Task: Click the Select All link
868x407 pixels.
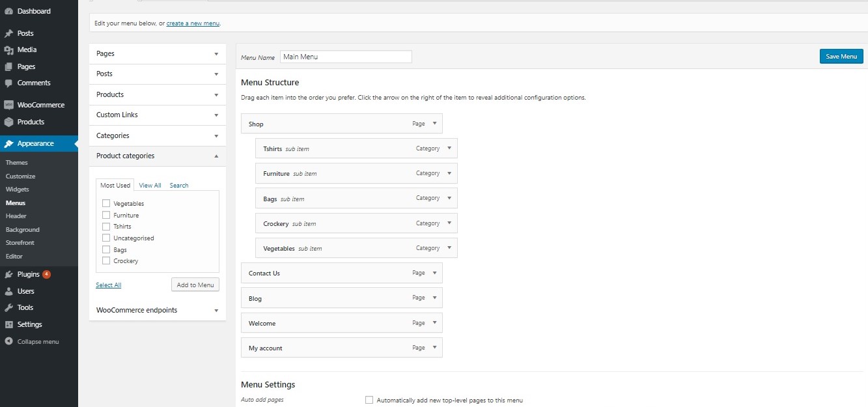Action: click(109, 285)
